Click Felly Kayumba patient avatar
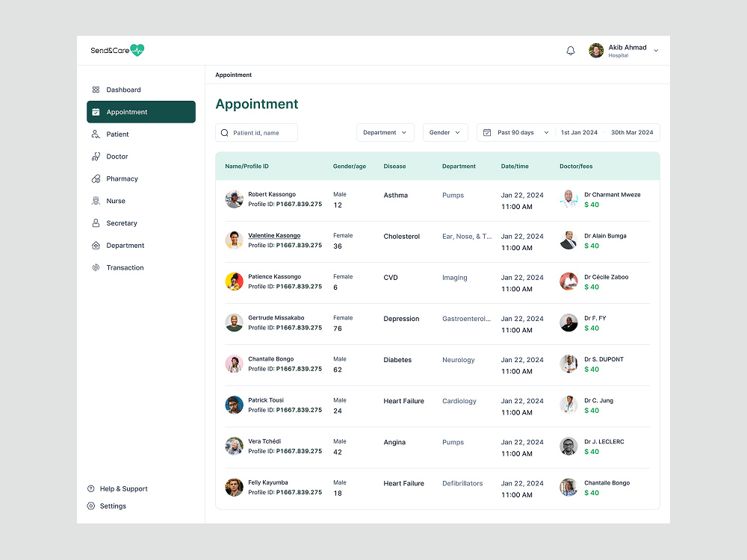The width and height of the screenshot is (747, 560). 234,487
